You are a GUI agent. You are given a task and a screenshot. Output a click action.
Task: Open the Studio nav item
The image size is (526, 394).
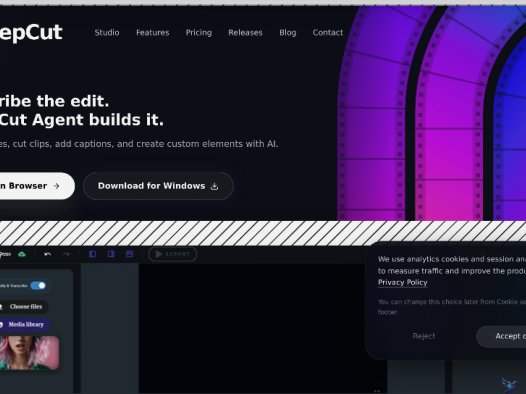point(107,33)
